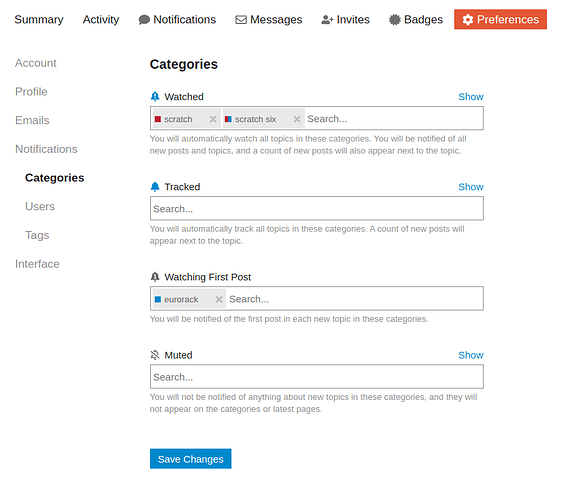Click the Watching First Post label
The height and width of the screenshot is (500, 565).
(208, 277)
